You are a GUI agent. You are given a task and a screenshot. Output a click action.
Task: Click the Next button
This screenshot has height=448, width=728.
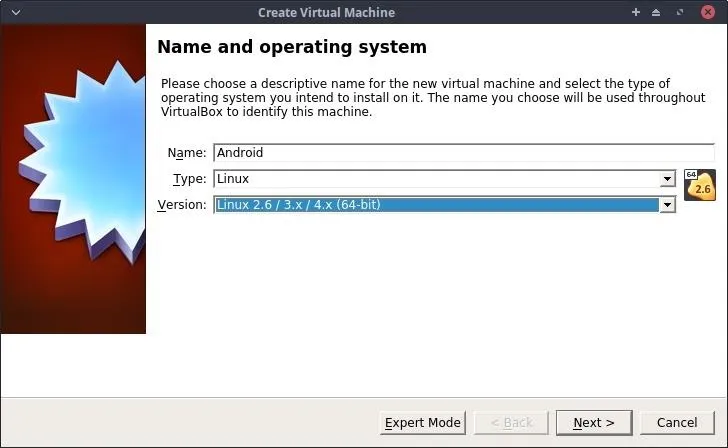594,422
